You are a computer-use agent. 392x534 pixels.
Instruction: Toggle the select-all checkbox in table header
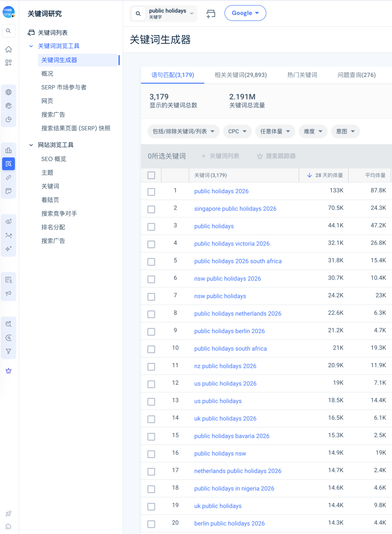coord(151,175)
